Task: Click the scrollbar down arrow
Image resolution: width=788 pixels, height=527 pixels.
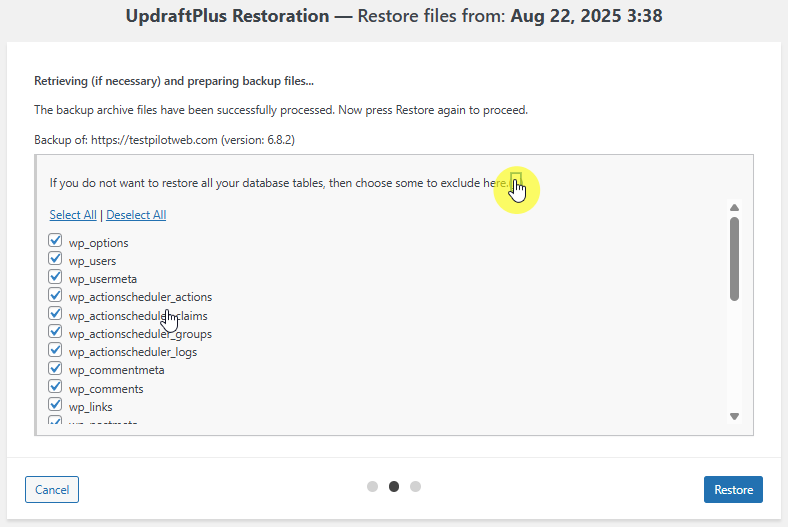Action: (734, 416)
